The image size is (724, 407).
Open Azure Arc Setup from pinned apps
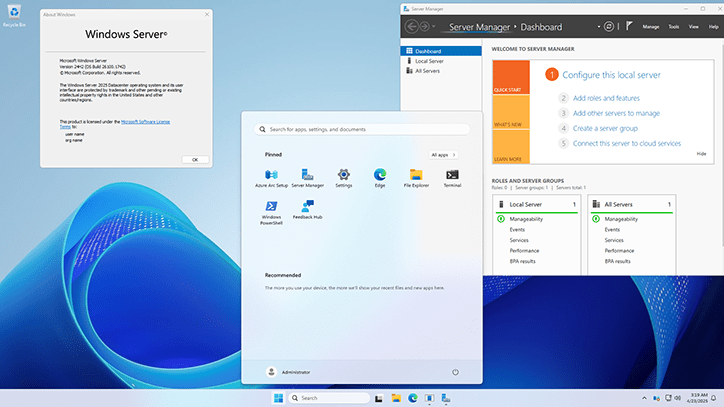point(271,176)
